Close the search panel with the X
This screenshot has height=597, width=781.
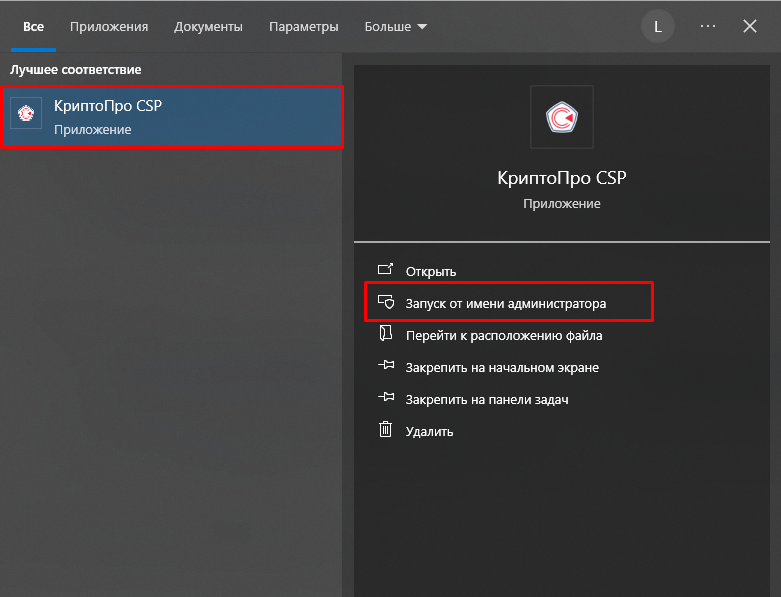pos(750,27)
